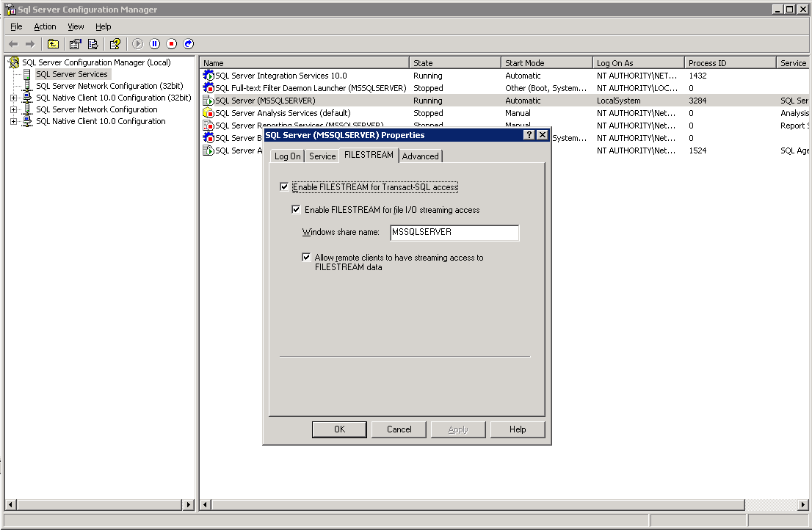
Task: Click the SQL Server Services tree icon
Action: click(27, 75)
